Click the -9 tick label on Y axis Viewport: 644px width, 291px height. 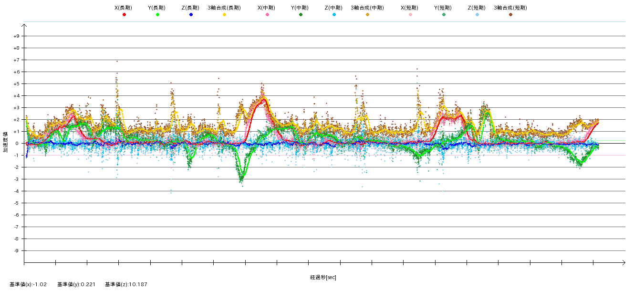pos(17,251)
